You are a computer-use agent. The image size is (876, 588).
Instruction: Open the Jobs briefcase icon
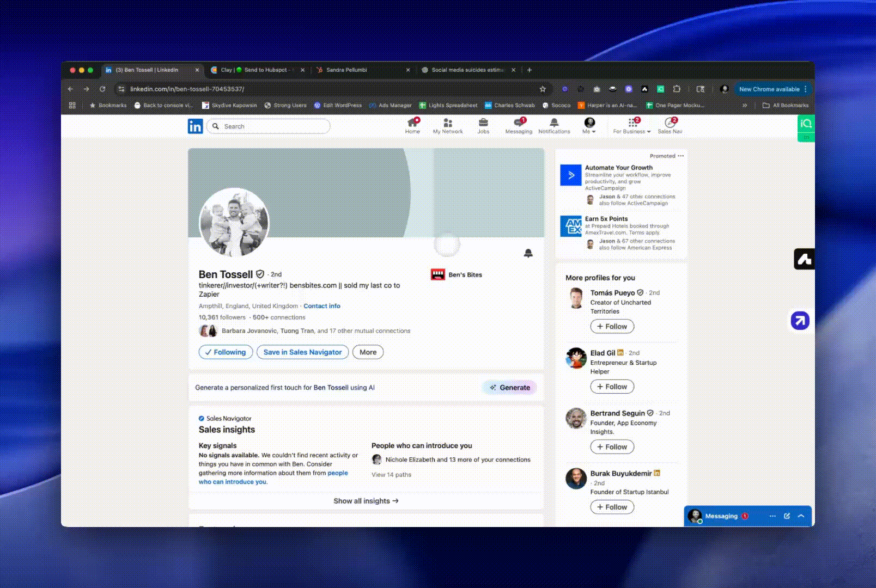point(483,126)
